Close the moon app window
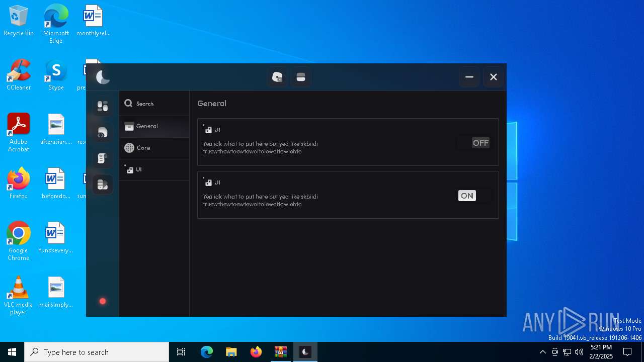 [494, 77]
